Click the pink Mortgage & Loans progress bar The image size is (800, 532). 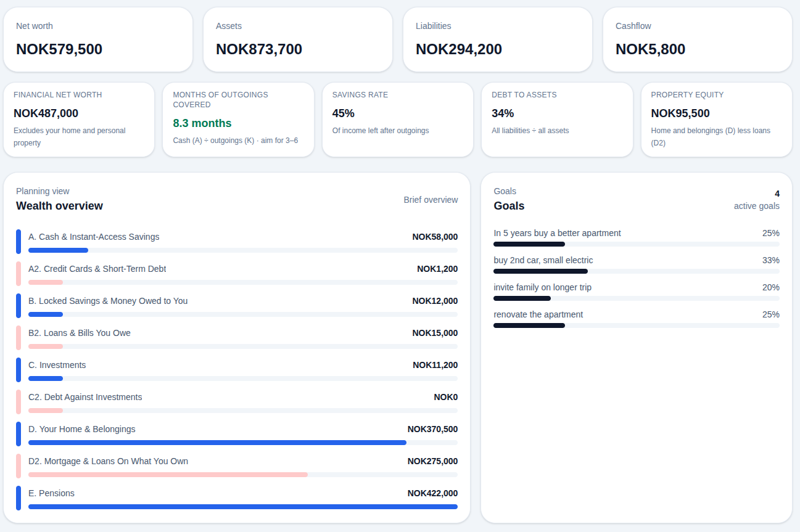(243, 475)
